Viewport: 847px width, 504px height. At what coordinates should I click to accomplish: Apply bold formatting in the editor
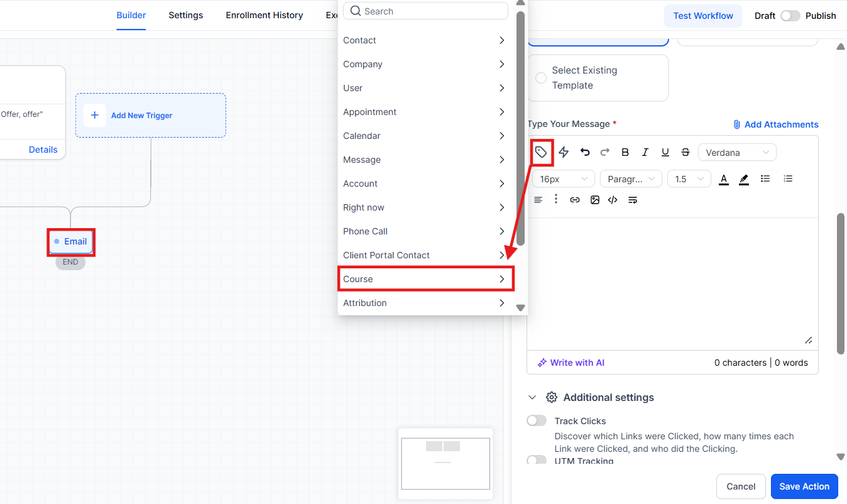coord(625,152)
